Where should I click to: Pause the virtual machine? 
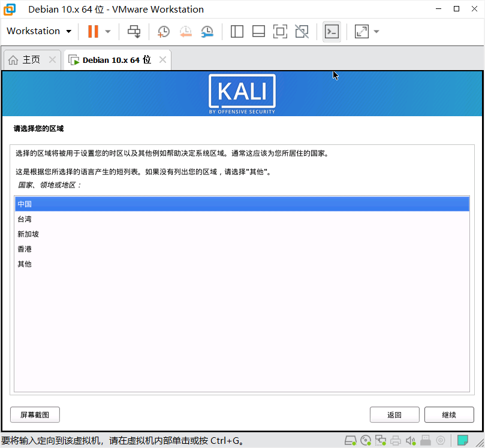(93, 31)
